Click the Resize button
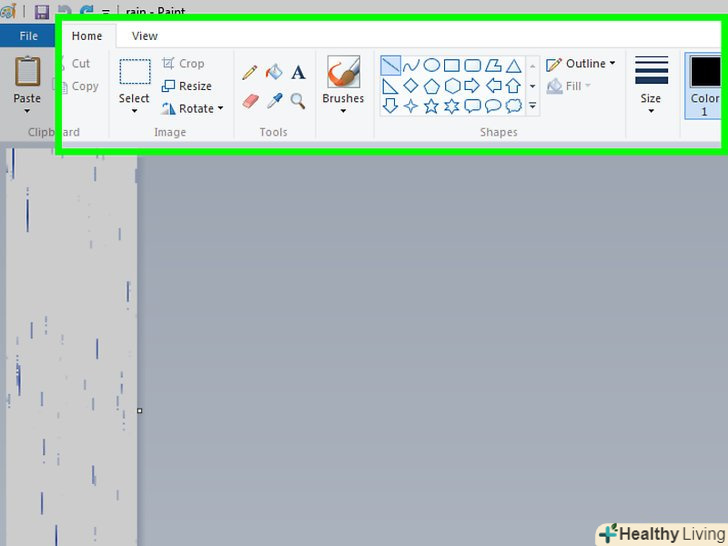The width and height of the screenshot is (728, 546). click(x=187, y=86)
